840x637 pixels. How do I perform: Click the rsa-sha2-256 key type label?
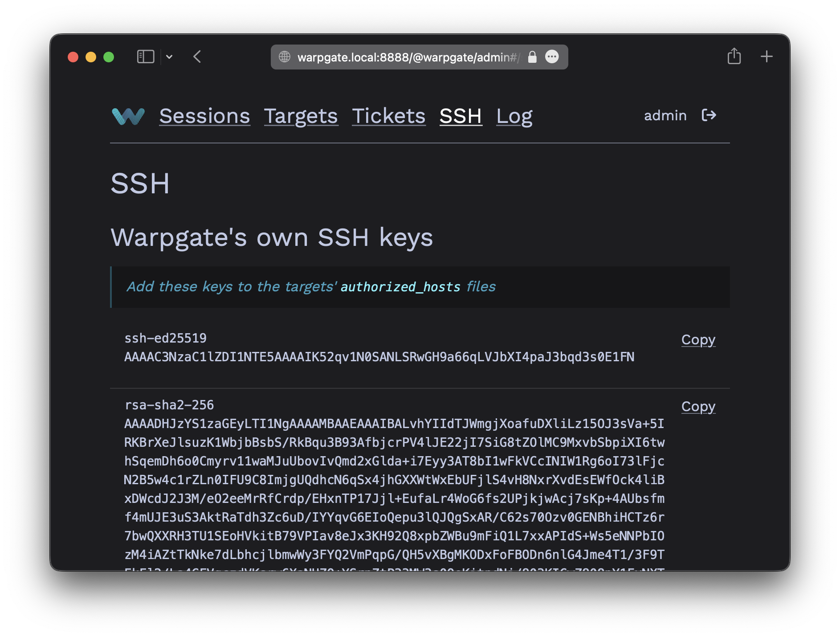(169, 405)
